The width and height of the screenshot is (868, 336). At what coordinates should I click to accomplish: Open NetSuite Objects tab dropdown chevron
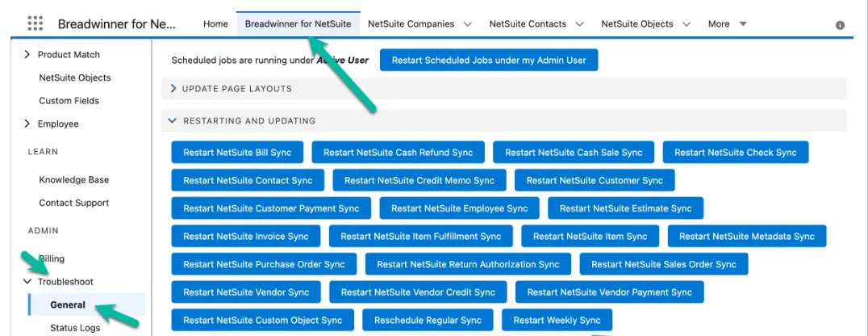pos(686,24)
